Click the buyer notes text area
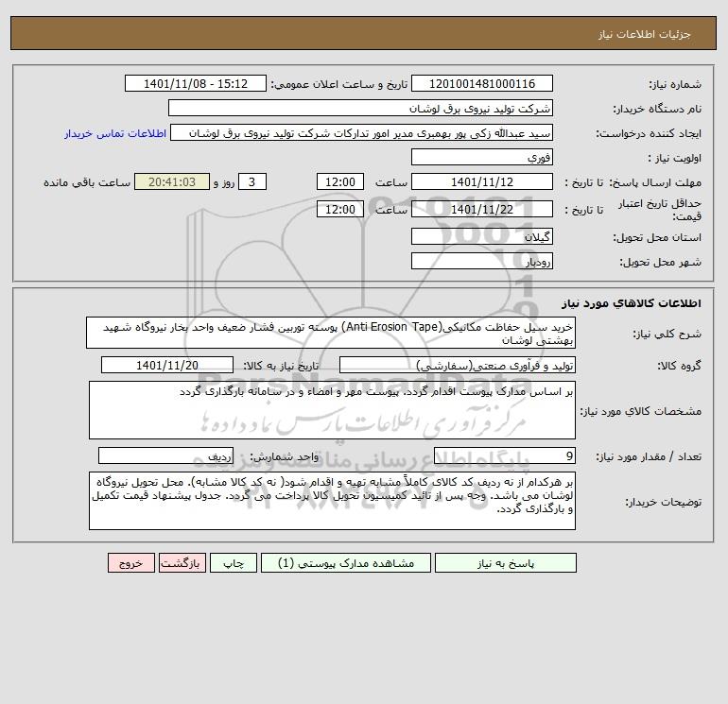 pos(332,501)
